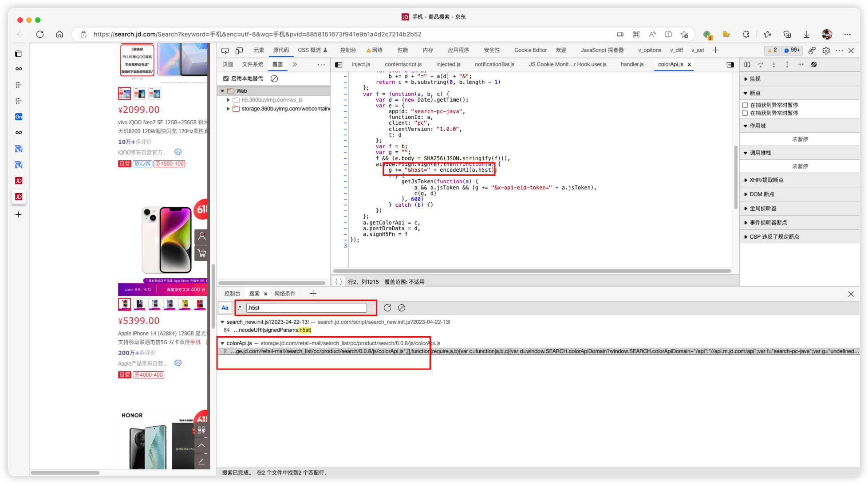Check the first 在捕获到异常时暂停 option
This screenshot has width=868, height=484.
pos(745,105)
